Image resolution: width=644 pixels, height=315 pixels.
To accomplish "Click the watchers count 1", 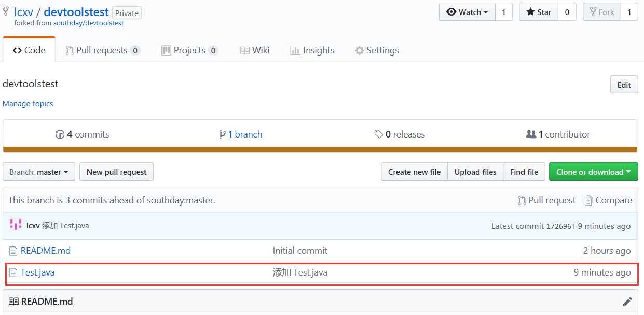I will [503, 12].
